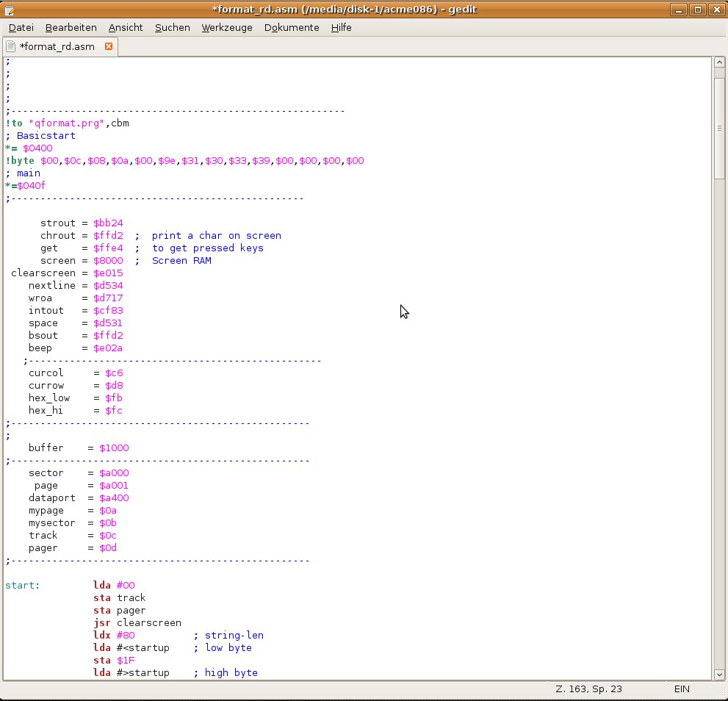Close the format_rd.asm tab
The image size is (728, 701).
[x=109, y=46]
